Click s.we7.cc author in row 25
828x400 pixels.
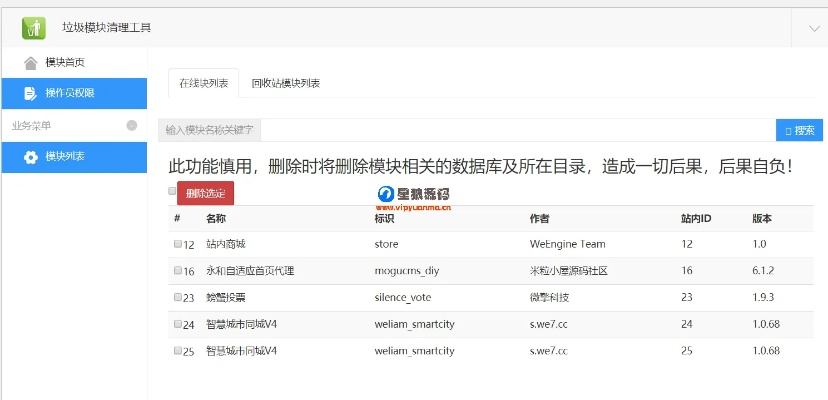pos(549,351)
